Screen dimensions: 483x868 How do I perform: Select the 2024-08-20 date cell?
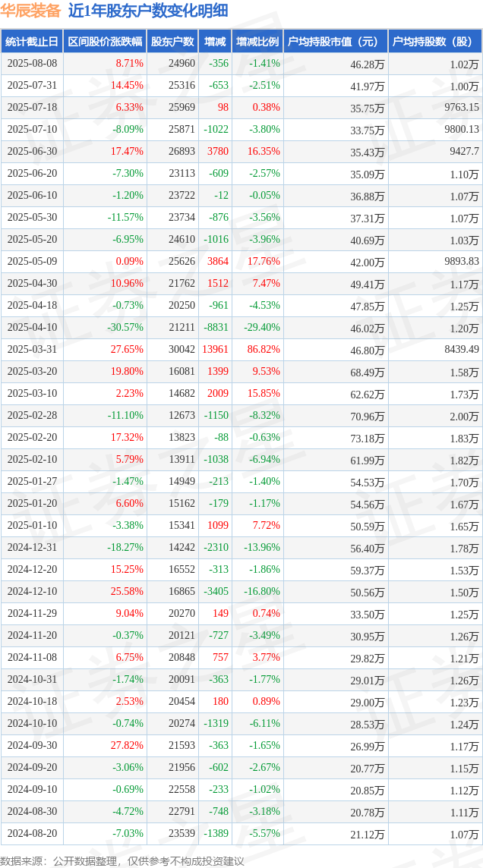tap(32, 833)
